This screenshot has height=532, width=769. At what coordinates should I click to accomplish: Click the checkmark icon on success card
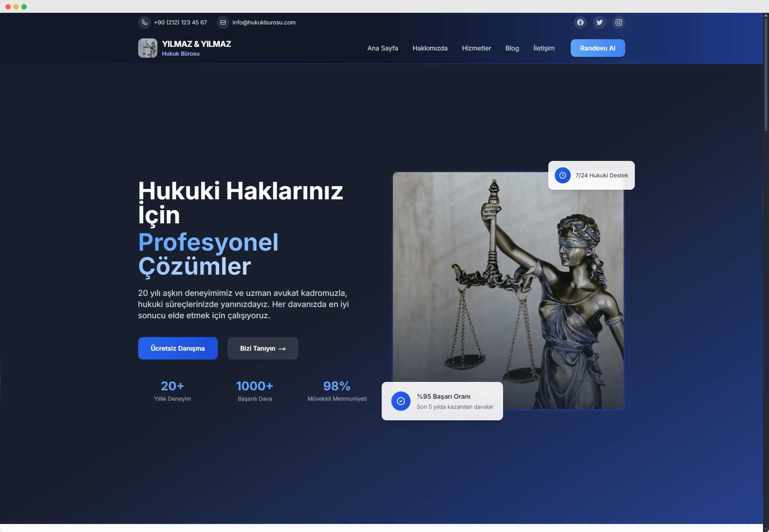coord(401,401)
